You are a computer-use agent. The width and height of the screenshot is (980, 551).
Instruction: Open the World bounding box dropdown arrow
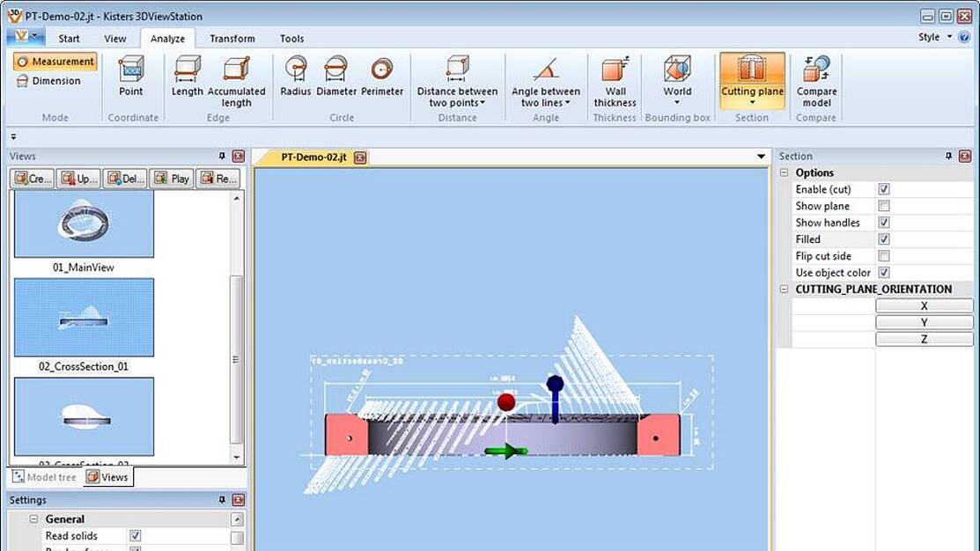pos(677,102)
